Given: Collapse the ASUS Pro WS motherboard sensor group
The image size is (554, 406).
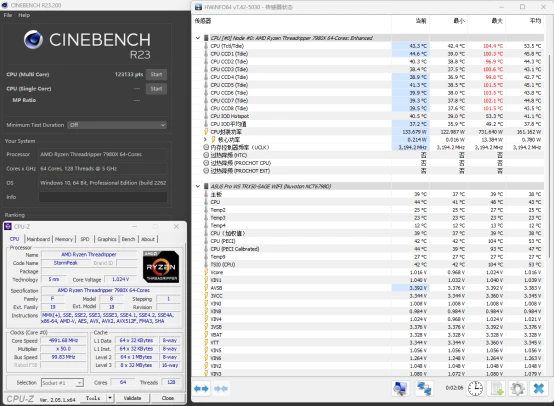Looking at the screenshot, I should pos(198,186).
